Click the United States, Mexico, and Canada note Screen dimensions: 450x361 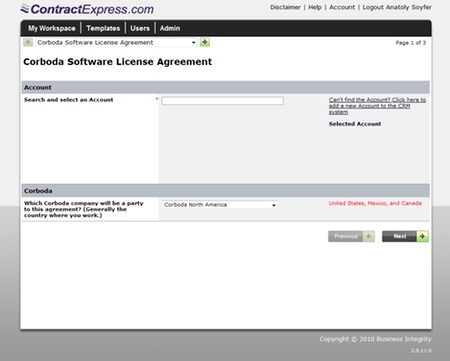coord(375,203)
